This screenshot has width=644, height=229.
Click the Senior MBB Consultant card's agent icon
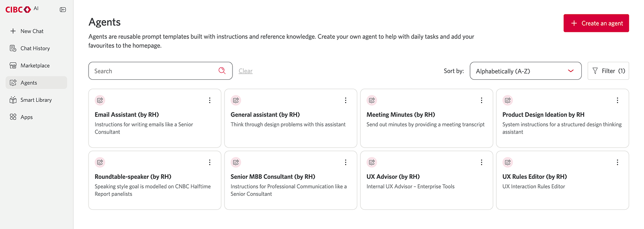pyautogui.click(x=236, y=162)
